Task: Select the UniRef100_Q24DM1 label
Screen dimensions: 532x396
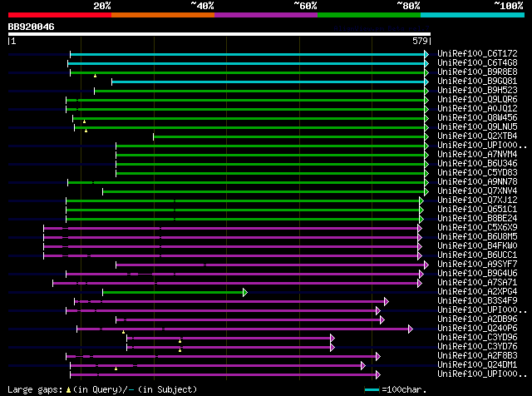Action: click(x=477, y=365)
